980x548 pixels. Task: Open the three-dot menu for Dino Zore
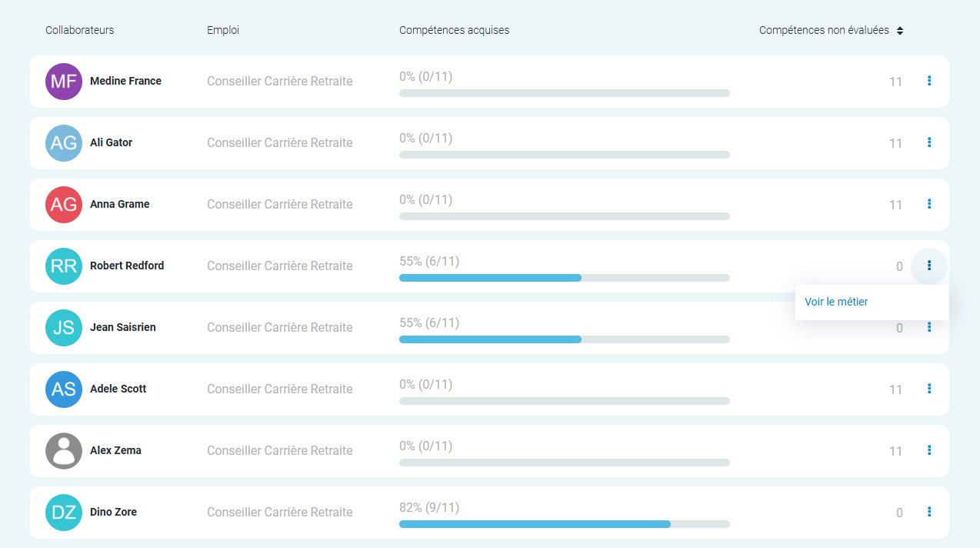point(929,512)
